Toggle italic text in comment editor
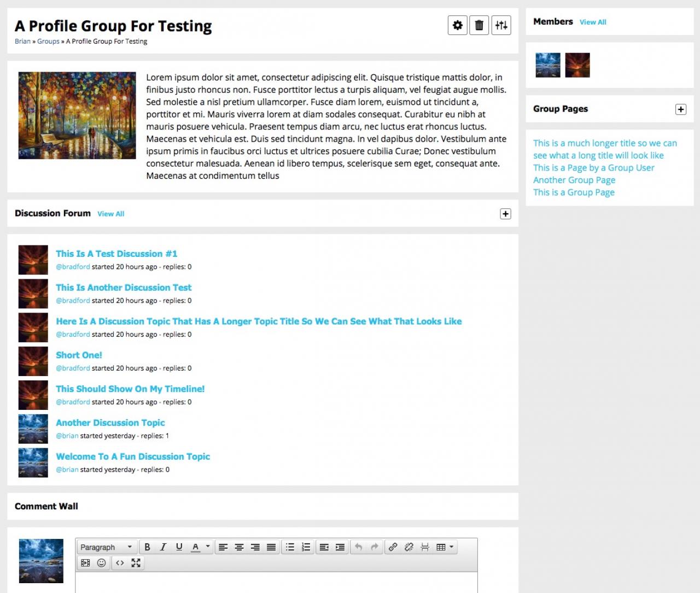 click(x=163, y=547)
